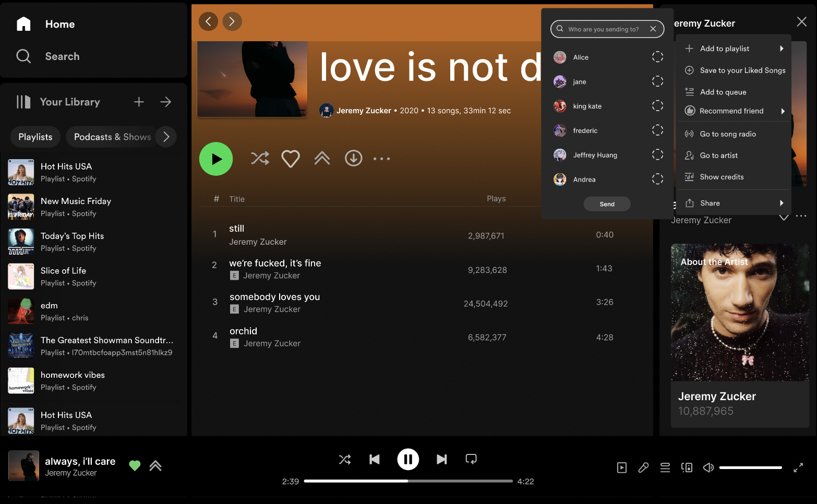Go back with the left chevron button
The width and height of the screenshot is (817, 504).
point(208,21)
